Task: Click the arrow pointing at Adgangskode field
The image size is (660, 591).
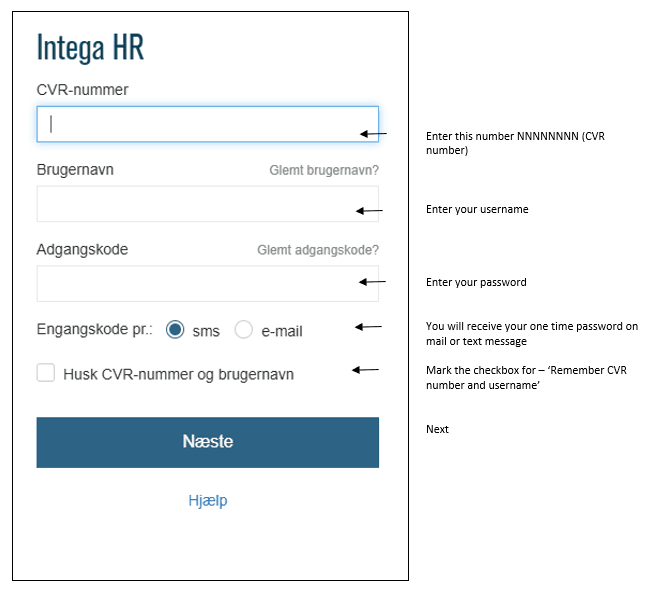Action: [371, 282]
